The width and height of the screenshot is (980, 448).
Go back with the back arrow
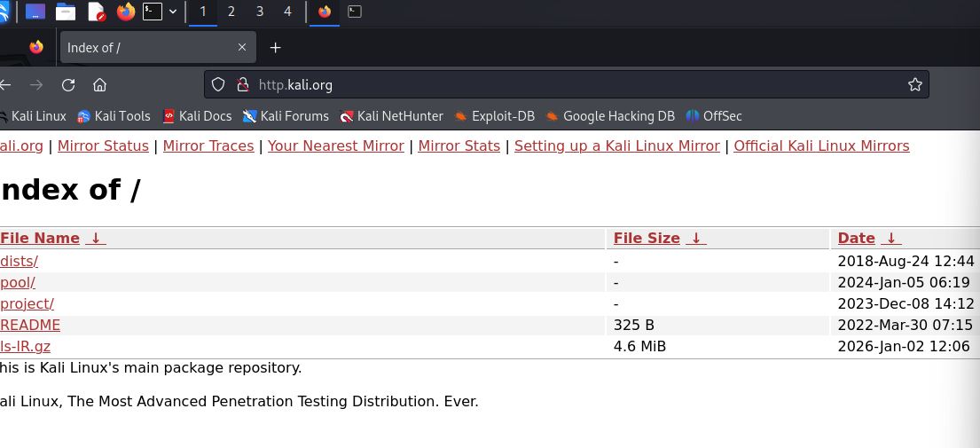[x=5, y=85]
